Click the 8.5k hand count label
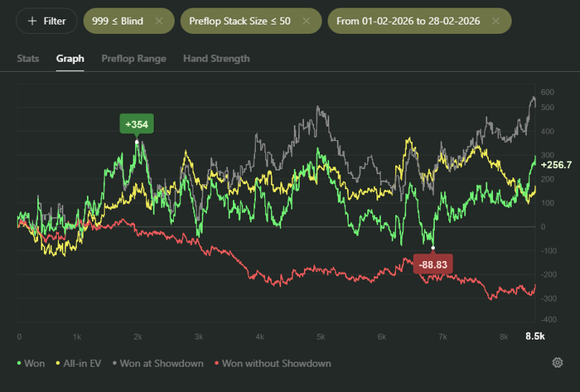Viewport: 580px width, 392px height. pos(535,336)
